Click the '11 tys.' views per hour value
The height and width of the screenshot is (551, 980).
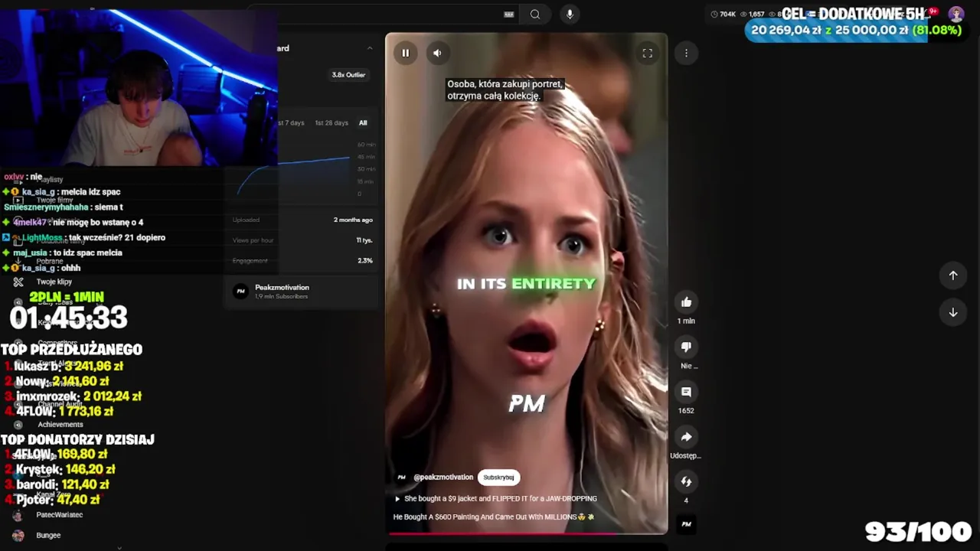pos(364,240)
